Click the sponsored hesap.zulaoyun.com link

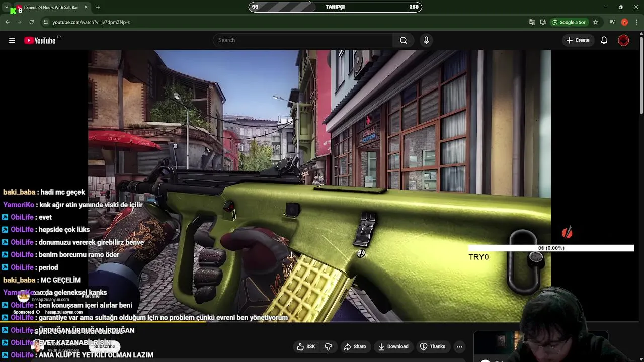coord(63,312)
